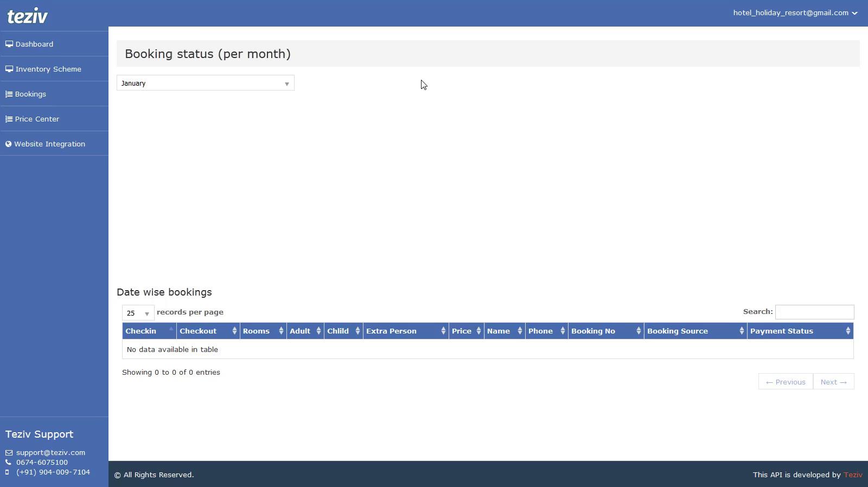Open Price Center in the sidebar
This screenshot has height=487, width=868.
(54, 119)
